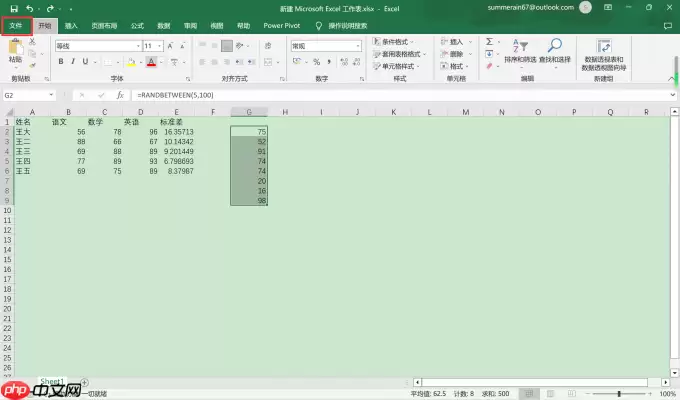Screen dimensions: 680x400
Task: Click the orientation text angle icon
Action: coord(240,46)
